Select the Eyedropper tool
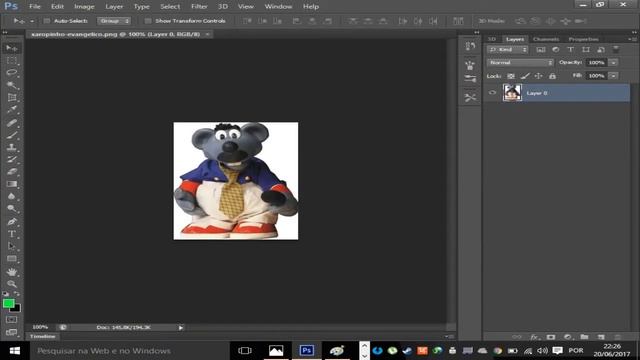Viewport: 640px width, 360px height. (x=12, y=110)
